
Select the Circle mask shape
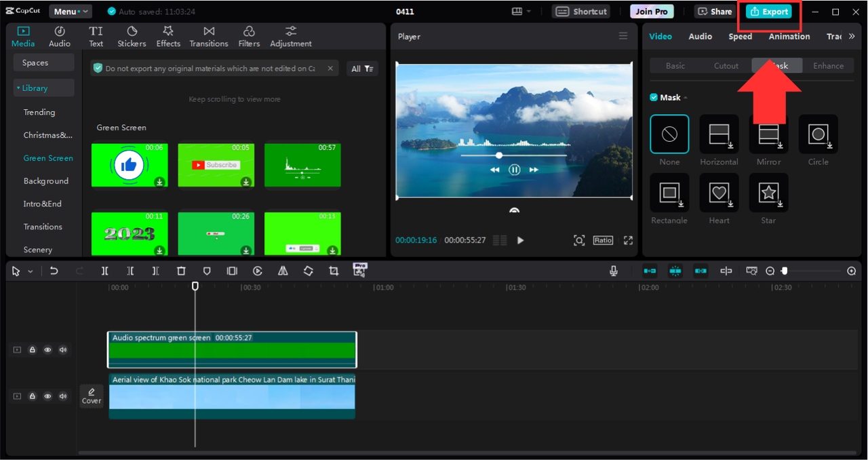click(818, 134)
